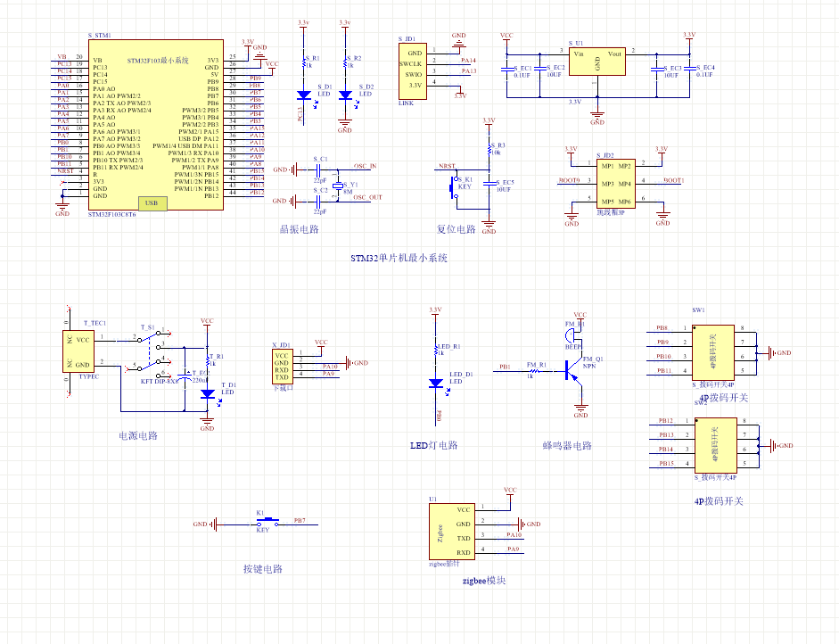Click the STM32F103C8T6 microcontroller chip body
Screen dimensions: 839x644
pyautogui.click(x=156, y=125)
